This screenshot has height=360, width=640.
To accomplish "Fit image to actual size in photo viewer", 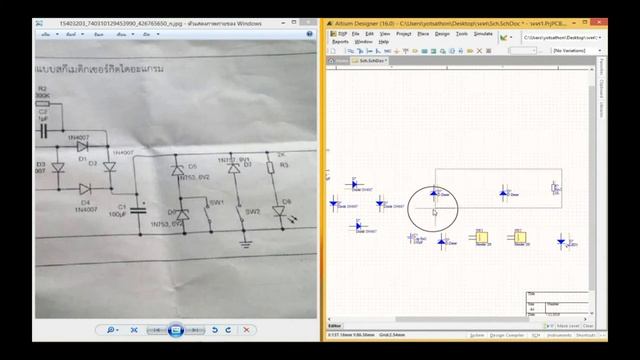I will (134, 330).
